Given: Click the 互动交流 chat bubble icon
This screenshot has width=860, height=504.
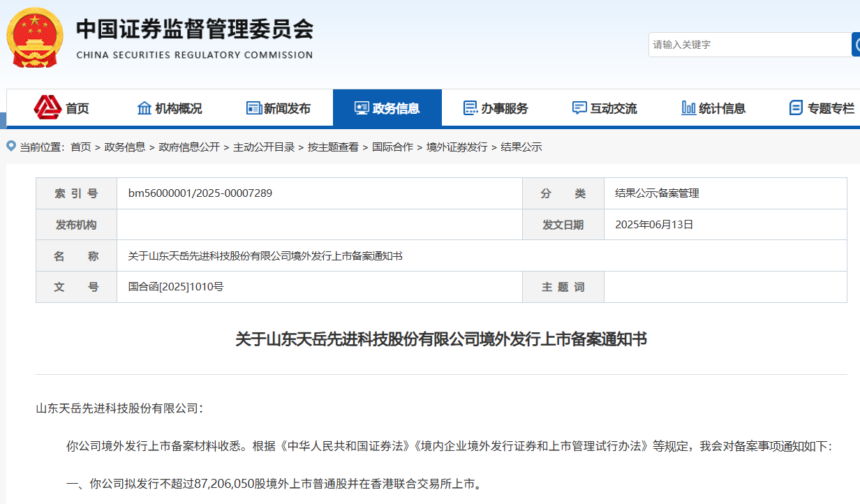Looking at the screenshot, I should tap(579, 108).
